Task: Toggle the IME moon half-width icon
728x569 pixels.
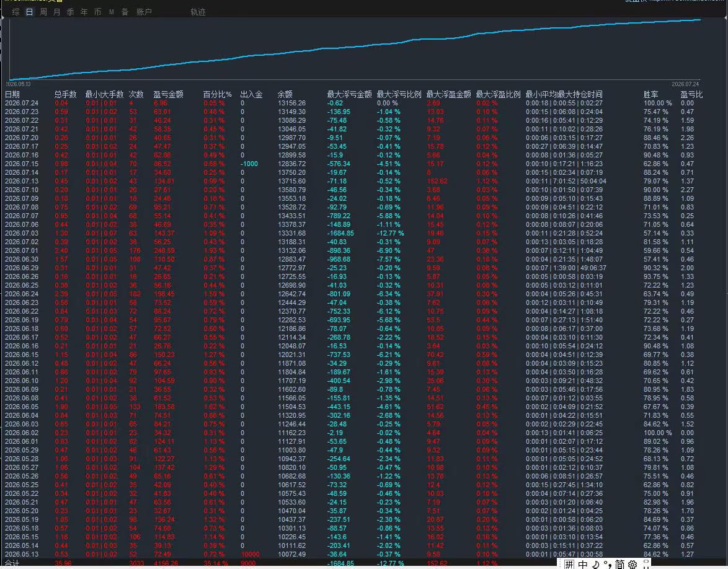Action: pyautogui.click(x=596, y=565)
